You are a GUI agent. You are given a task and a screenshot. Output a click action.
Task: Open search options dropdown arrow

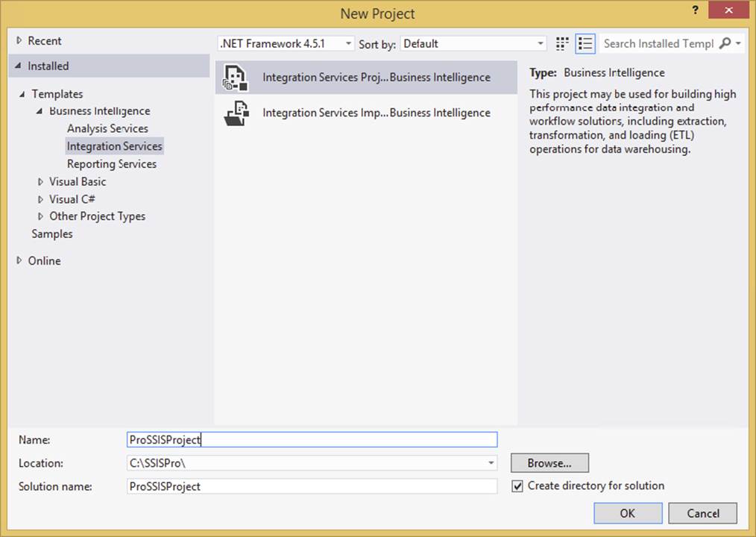click(x=738, y=43)
